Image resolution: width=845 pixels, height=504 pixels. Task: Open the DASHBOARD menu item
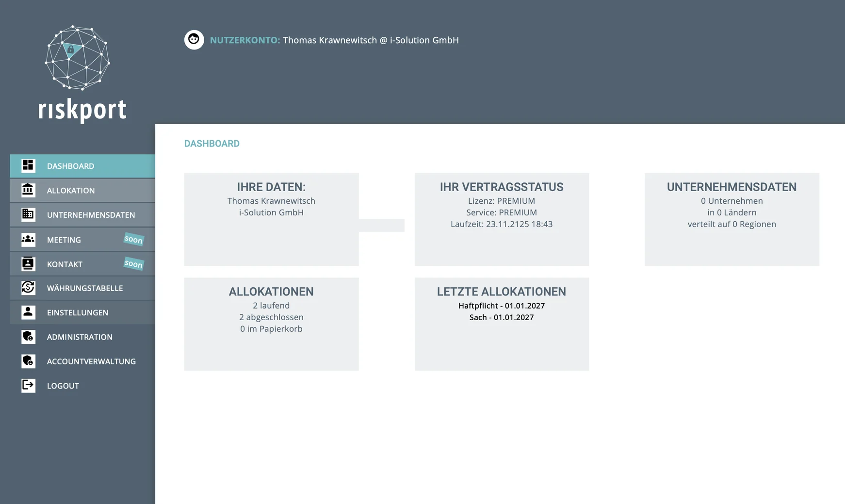pos(82,166)
